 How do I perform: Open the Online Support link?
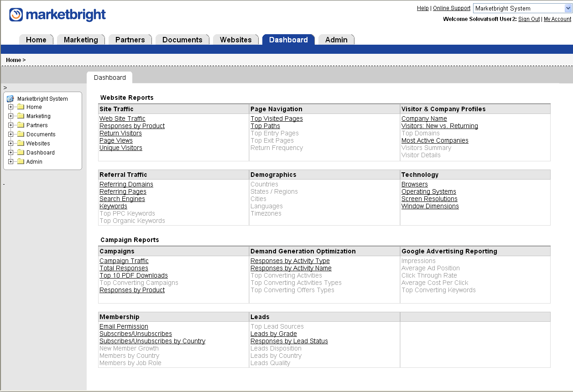(451, 8)
